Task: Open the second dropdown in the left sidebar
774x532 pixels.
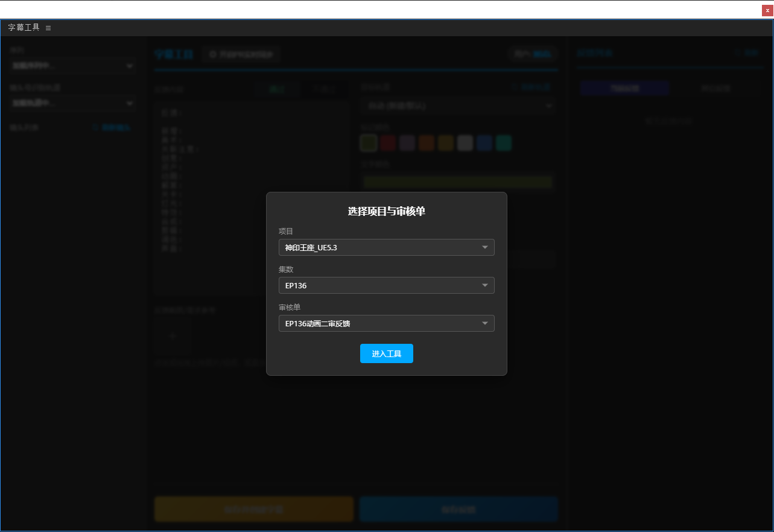Action: pyautogui.click(x=72, y=103)
